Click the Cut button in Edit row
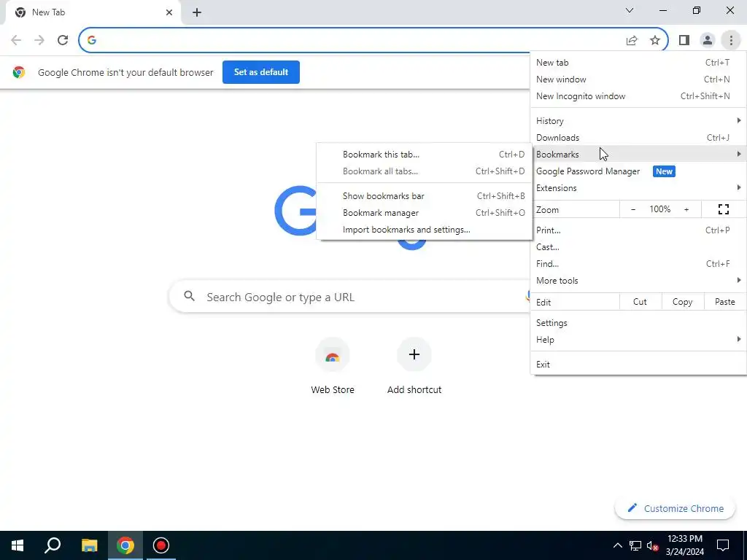This screenshot has height=560, width=747. tap(640, 302)
